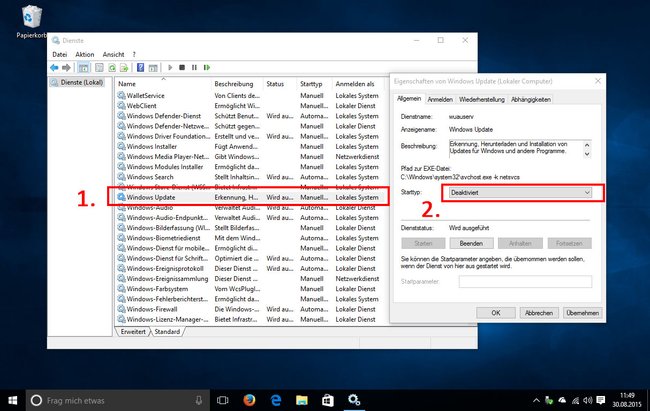Viewport: 650px width, 411px height.
Task: Open the Store icon in taskbar
Action: click(328, 400)
